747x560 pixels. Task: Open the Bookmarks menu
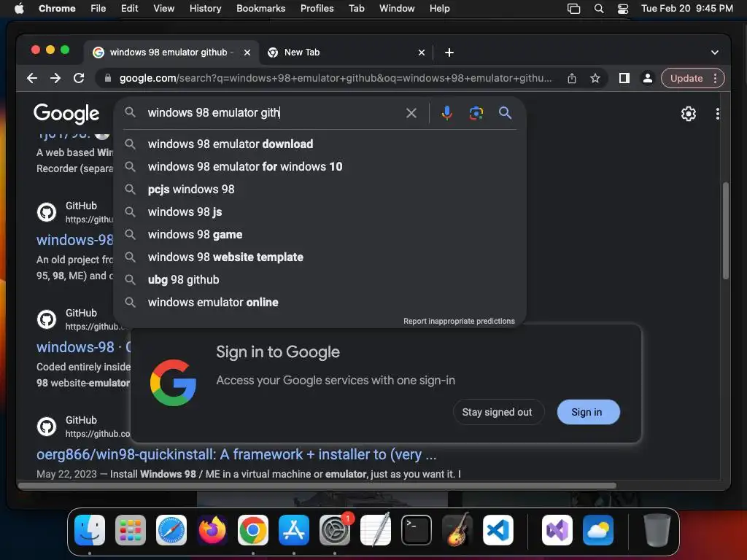pyautogui.click(x=260, y=9)
